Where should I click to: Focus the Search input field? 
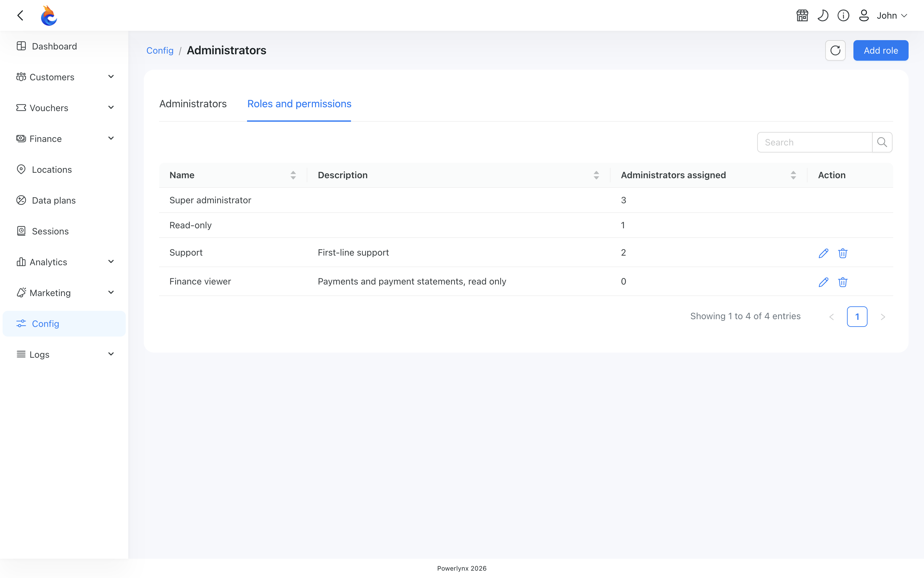point(815,142)
